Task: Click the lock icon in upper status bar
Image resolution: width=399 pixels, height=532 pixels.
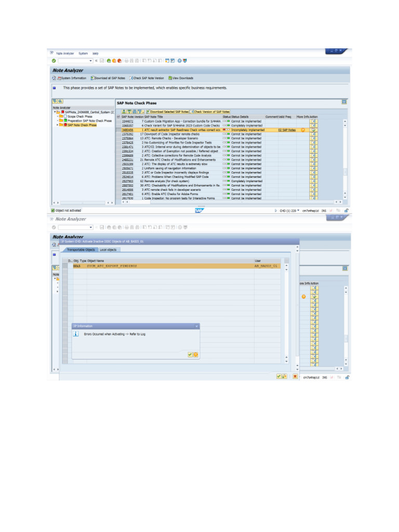Action: [346, 211]
